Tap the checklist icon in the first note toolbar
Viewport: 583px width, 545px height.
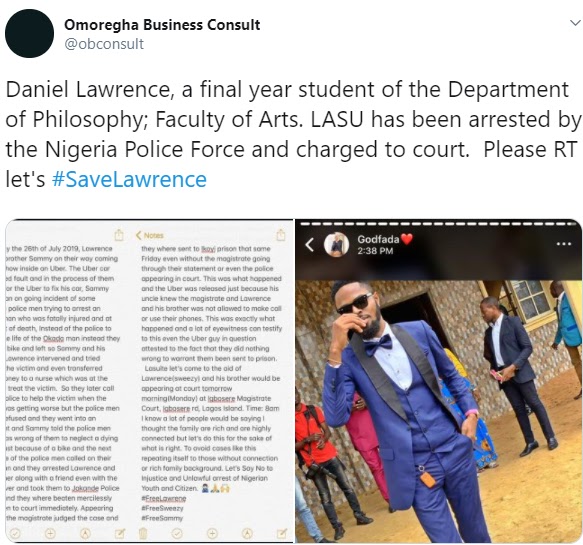15,534
